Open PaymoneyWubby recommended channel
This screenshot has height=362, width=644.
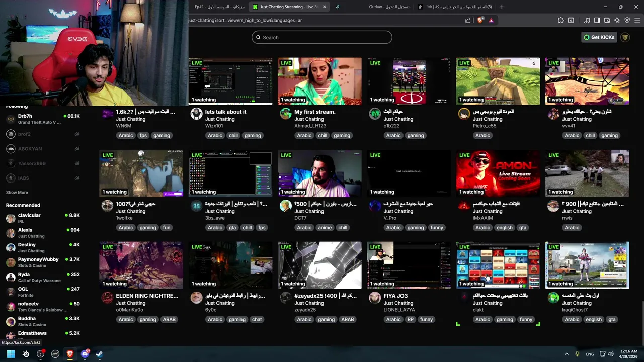point(43,262)
